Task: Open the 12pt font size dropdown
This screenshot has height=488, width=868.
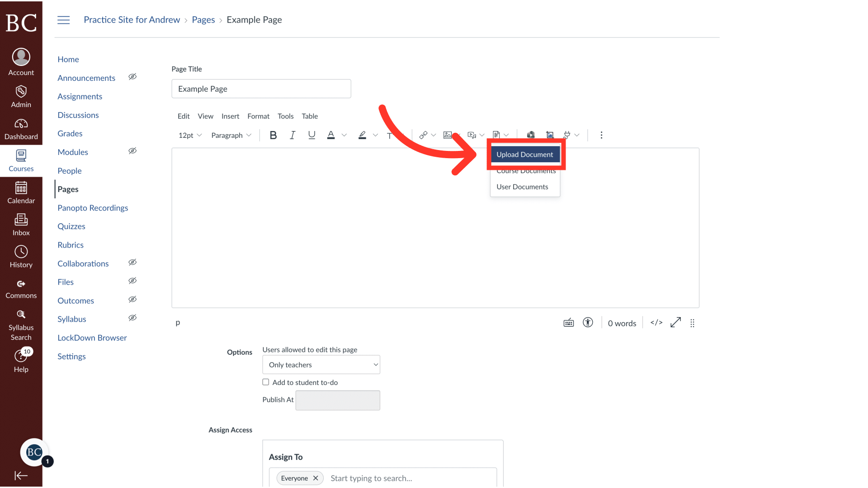Action: pyautogui.click(x=190, y=135)
